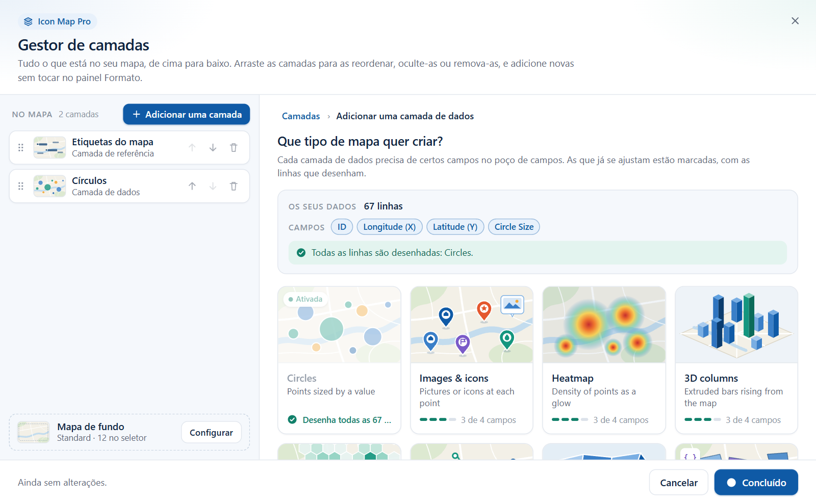Move the Círculos layer up
Image resolution: width=816 pixels, height=504 pixels.
(192, 186)
